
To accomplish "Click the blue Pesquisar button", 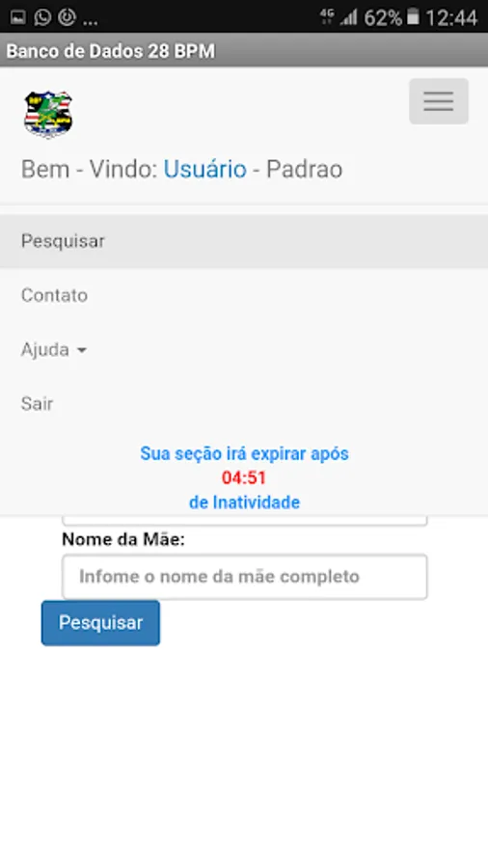I will click(100, 623).
